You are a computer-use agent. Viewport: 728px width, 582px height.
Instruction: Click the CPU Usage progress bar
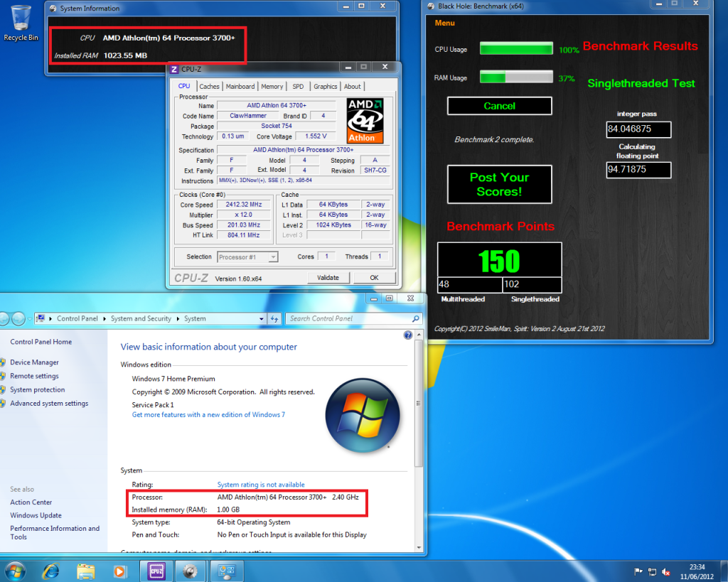(x=516, y=49)
